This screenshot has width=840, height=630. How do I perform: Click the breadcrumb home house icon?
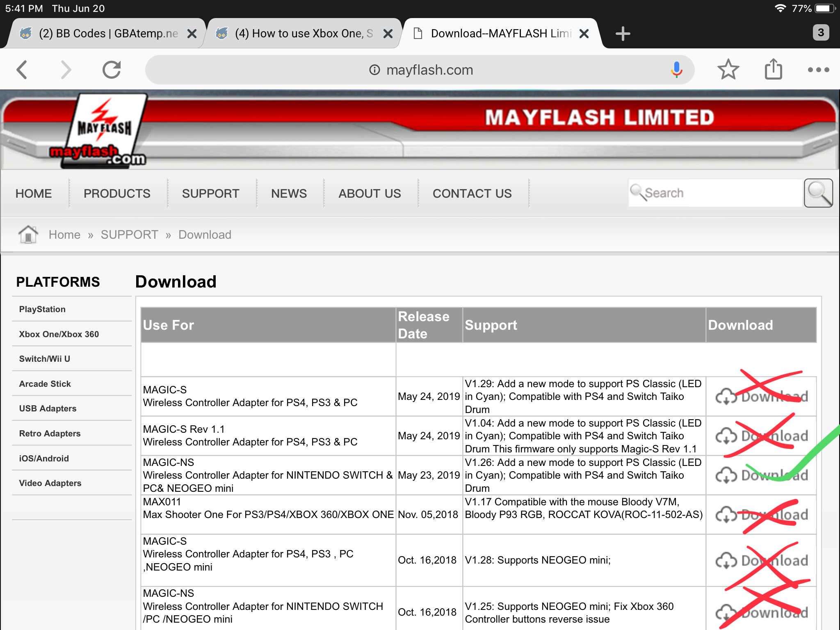coord(28,235)
